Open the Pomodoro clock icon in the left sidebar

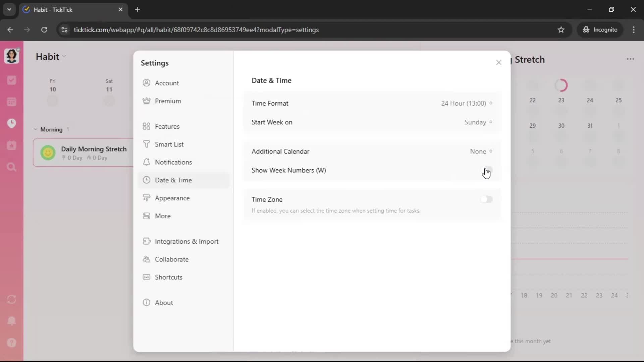point(11,123)
